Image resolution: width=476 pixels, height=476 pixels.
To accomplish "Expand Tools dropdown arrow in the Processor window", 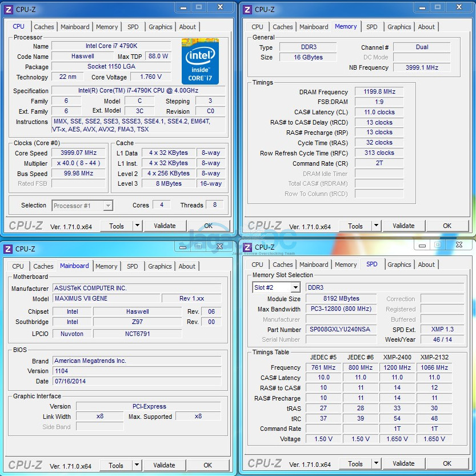I will (x=137, y=226).
